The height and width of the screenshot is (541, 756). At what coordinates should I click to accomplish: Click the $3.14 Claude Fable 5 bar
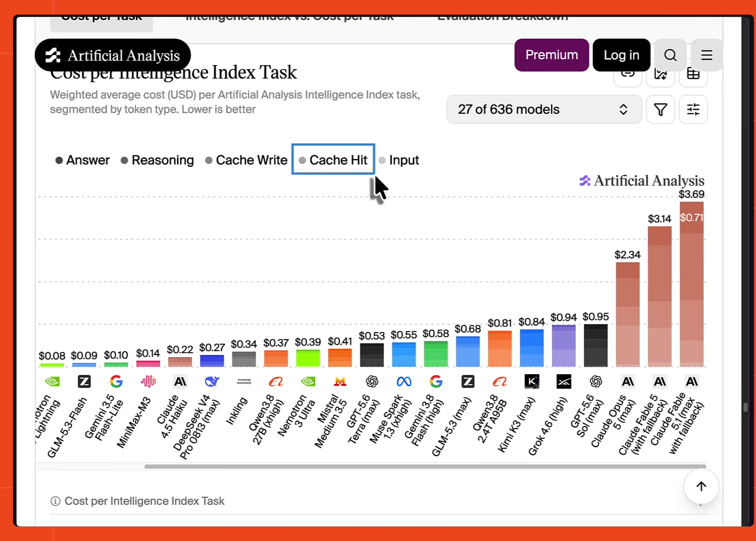(x=660, y=297)
